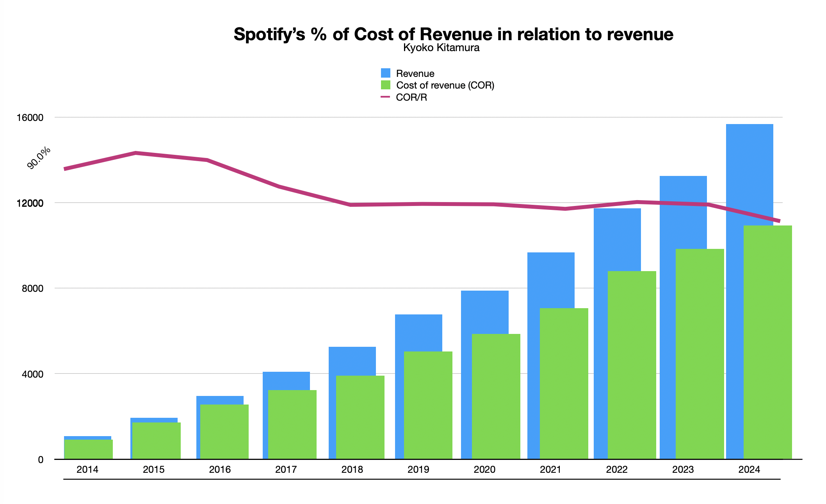Click the 2016 x-axis label
826x504 pixels.
(220, 469)
